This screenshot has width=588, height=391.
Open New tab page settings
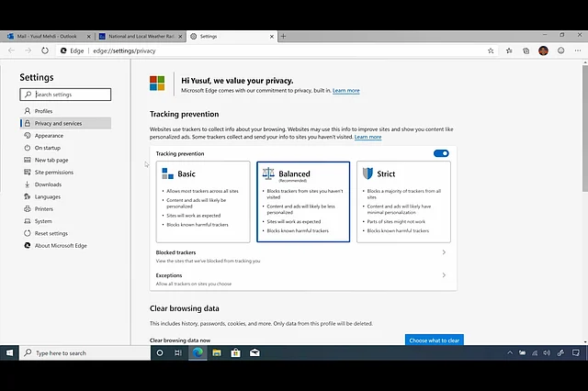pyautogui.click(x=65, y=160)
